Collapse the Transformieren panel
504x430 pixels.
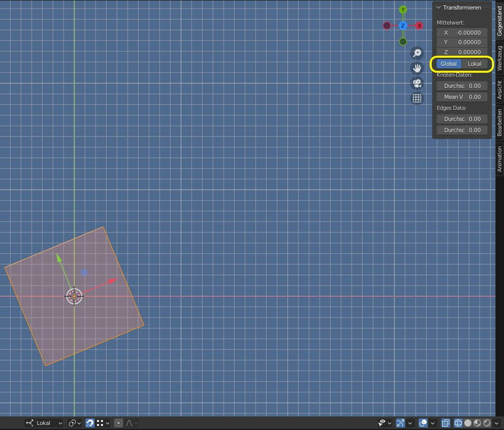pyautogui.click(x=439, y=7)
